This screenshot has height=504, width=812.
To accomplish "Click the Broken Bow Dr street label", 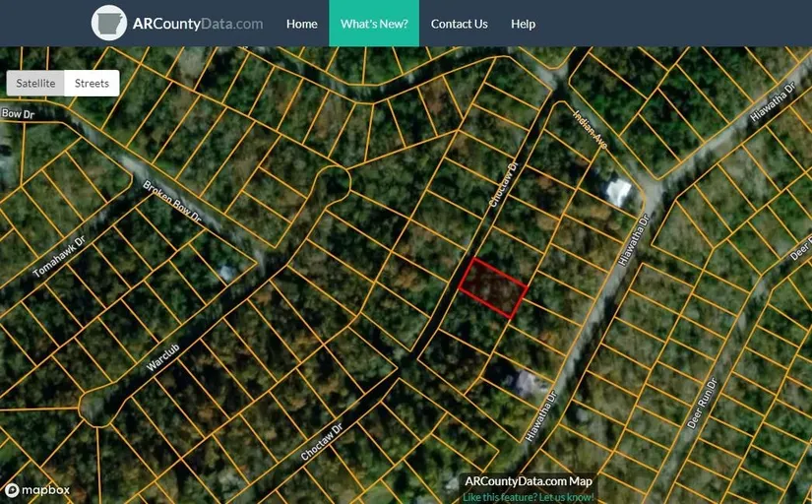I will [172, 201].
